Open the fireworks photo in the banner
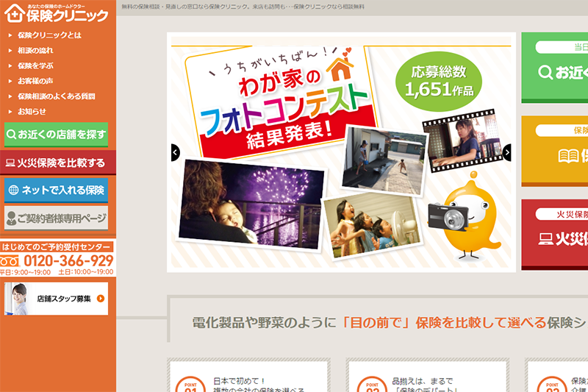The height and width of the screenshot is (392, 588). [251, 204]
